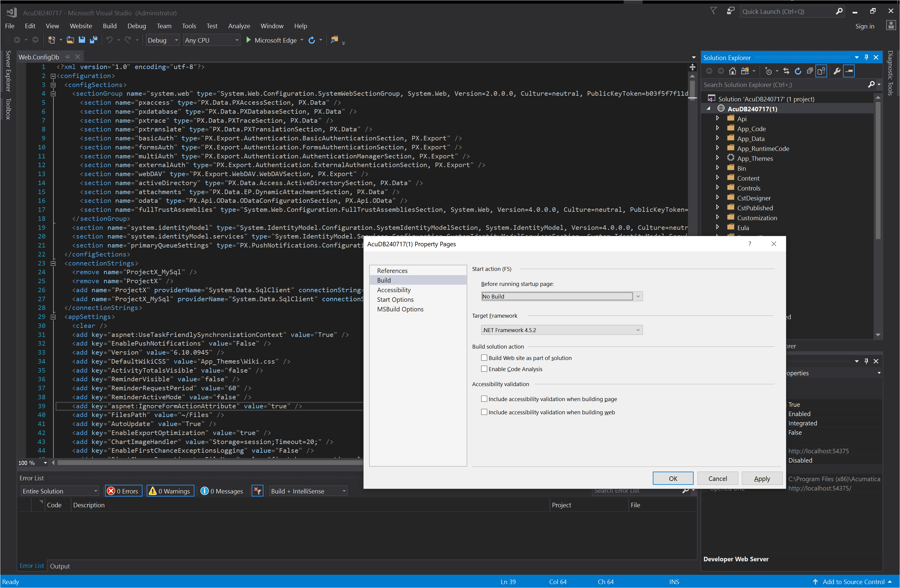Click the Find in Files icon
Screen dimensions: 900x588
[x=334, y=40]
